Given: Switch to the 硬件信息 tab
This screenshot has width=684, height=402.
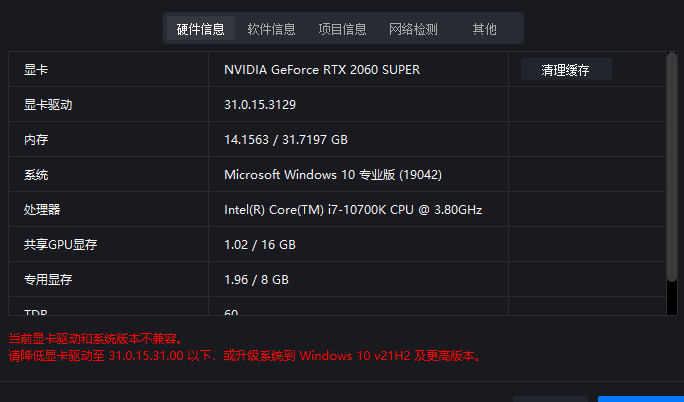Looking at the screenshot, I should (200, 29).
